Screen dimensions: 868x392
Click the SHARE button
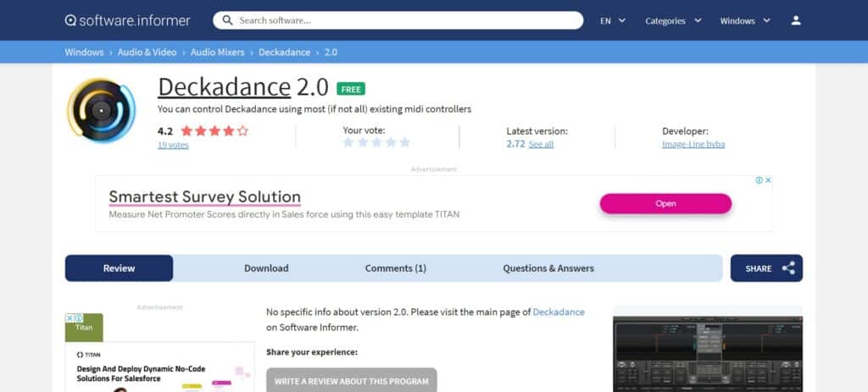[x=766, y=268]
